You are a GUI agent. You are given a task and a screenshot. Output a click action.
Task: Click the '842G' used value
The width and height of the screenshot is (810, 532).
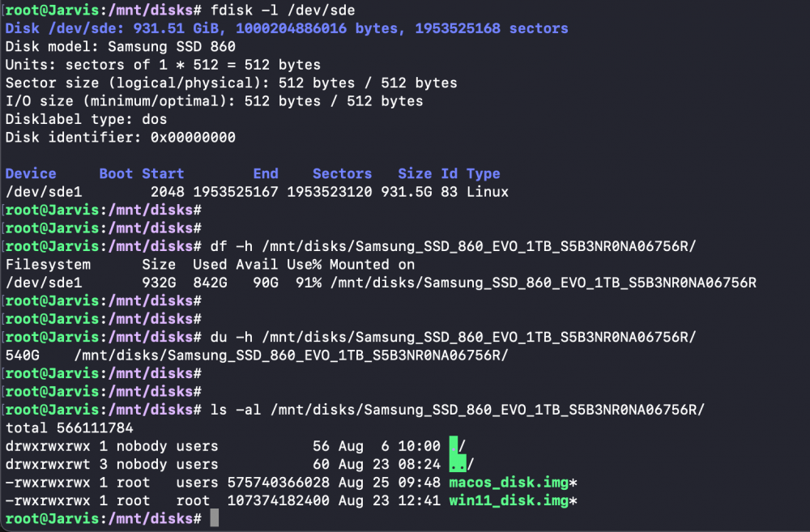210,283
